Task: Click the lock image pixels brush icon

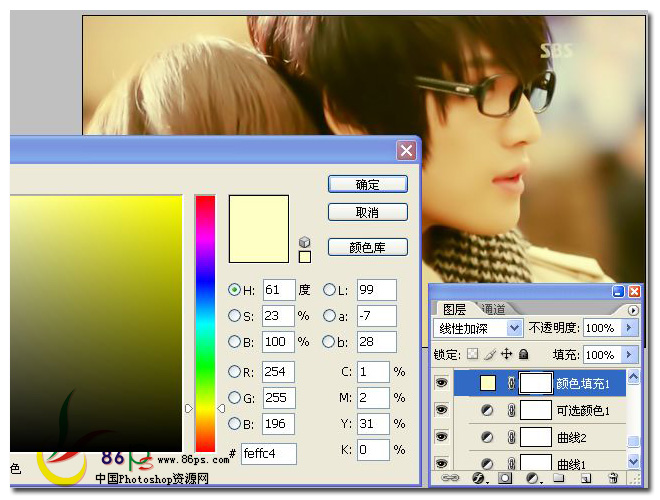Action: click(x=490, y=354)
